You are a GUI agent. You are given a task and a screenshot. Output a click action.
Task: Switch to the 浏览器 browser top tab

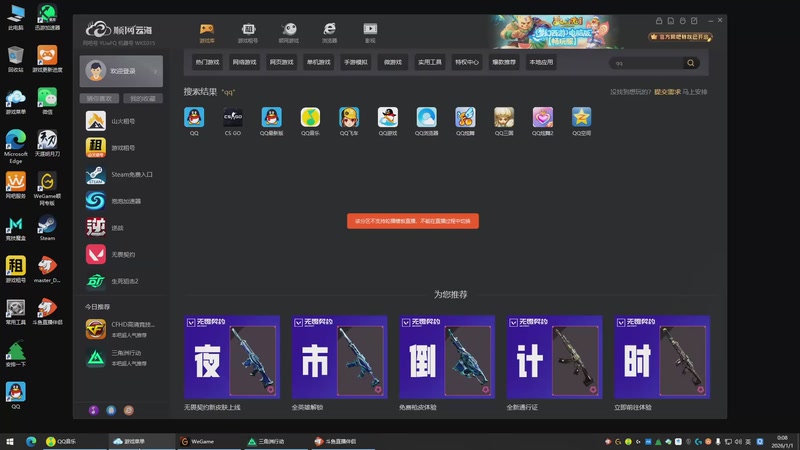click(x=330, y=33)
